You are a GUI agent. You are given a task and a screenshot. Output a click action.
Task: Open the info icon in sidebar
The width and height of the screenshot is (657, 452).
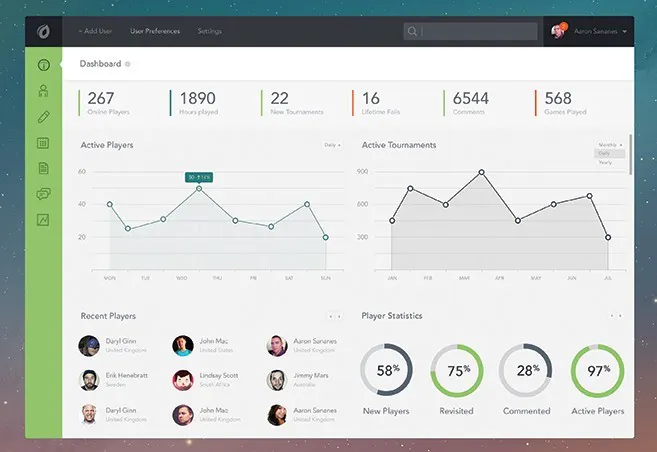pos(44,65)
